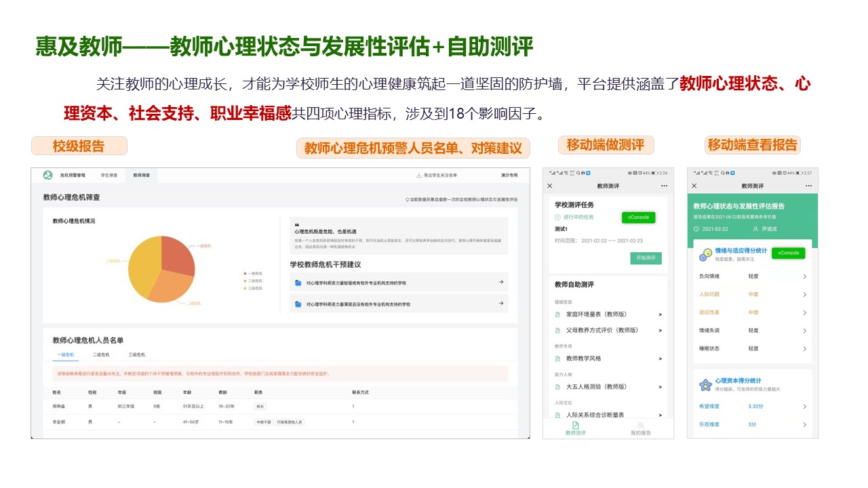Open the three-dot menu on right phone
868x488 pixels.
tap(808, 186)
